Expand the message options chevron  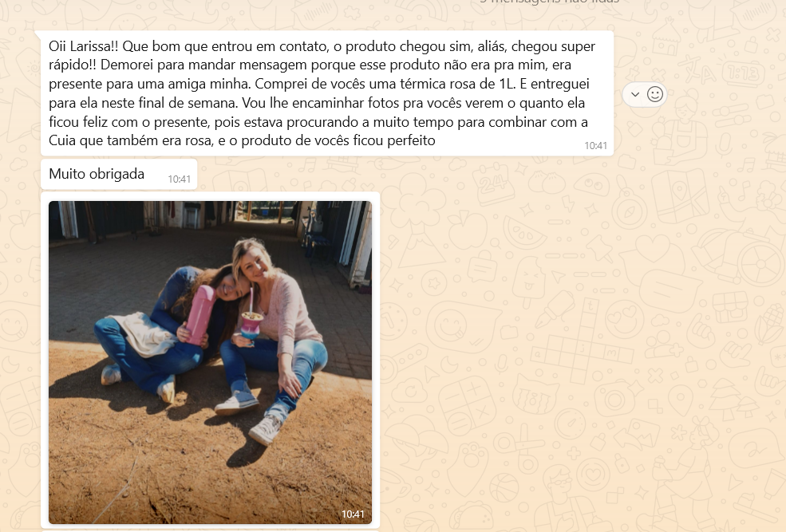pyautogui.click(x=634, y=94)
